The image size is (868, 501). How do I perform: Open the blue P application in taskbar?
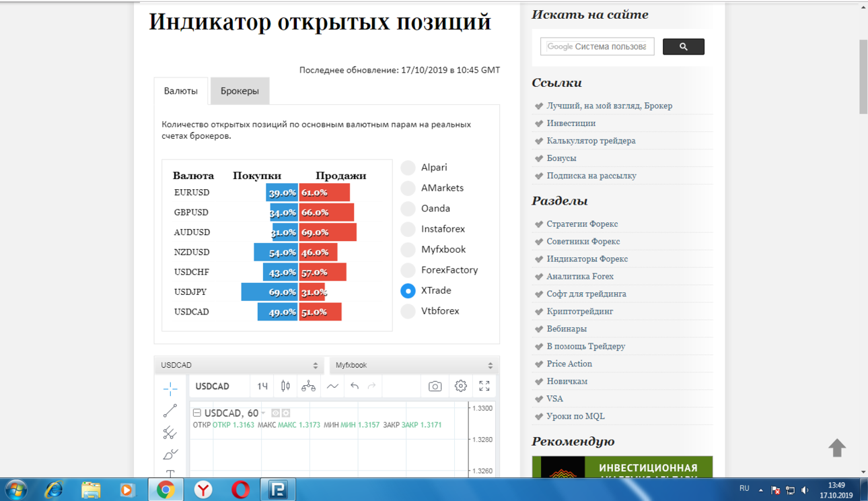[x=278, y=490]
